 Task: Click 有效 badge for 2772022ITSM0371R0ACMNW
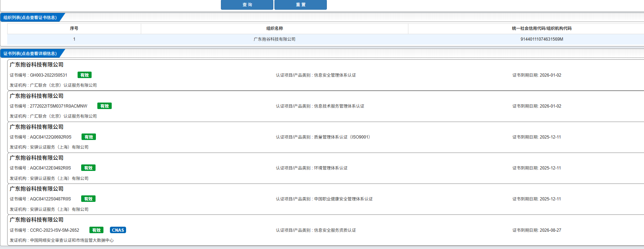pyautogui.click(x=105, y=106)
